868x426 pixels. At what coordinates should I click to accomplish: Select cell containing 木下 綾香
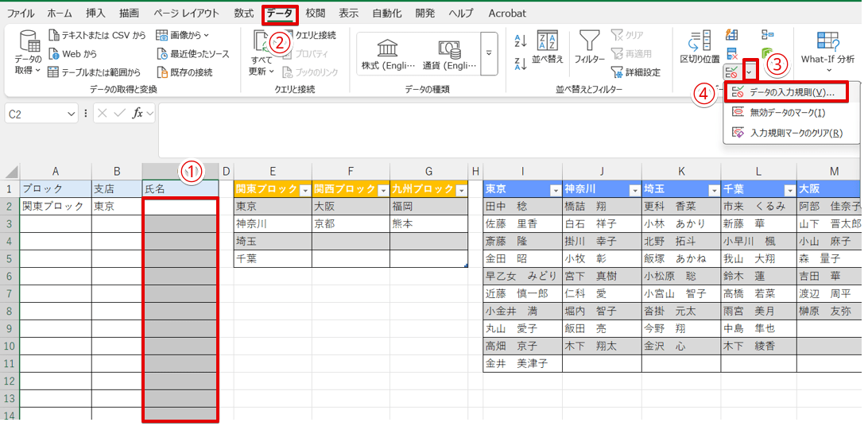tap(759, 346)
